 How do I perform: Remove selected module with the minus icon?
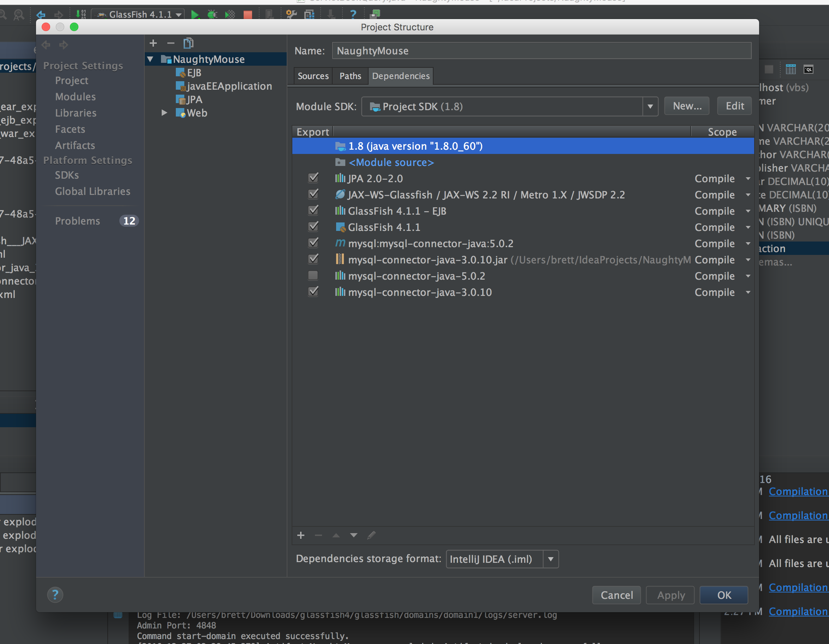[171, 43]
